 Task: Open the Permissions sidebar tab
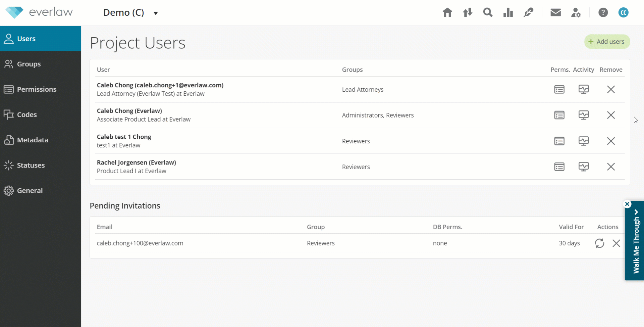[41, 89]
